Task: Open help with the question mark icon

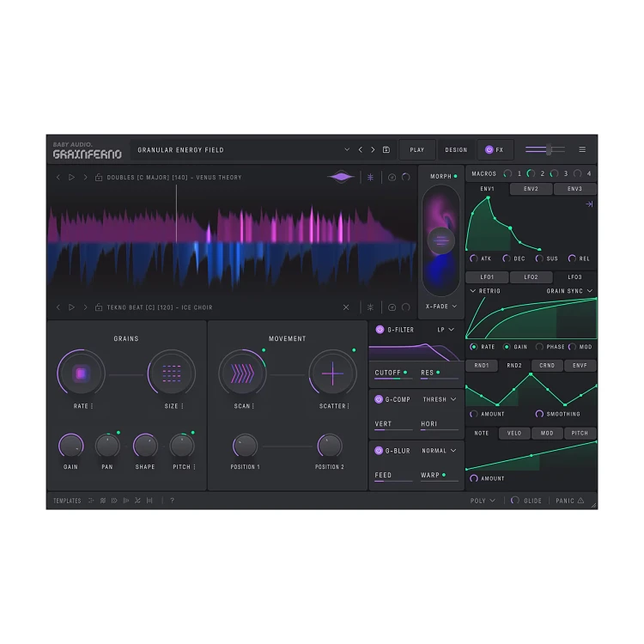Action: click(172, 501)
